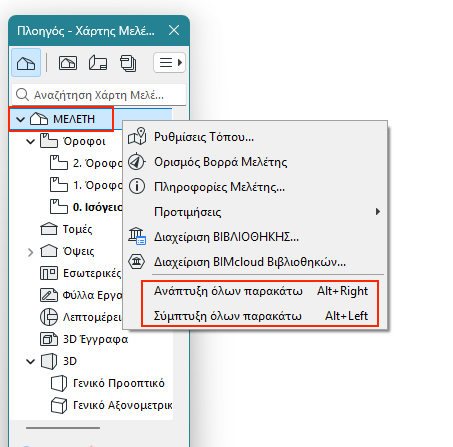Select the ΜΕΛΕΤΗ project icon

click(x=39, y=119)
